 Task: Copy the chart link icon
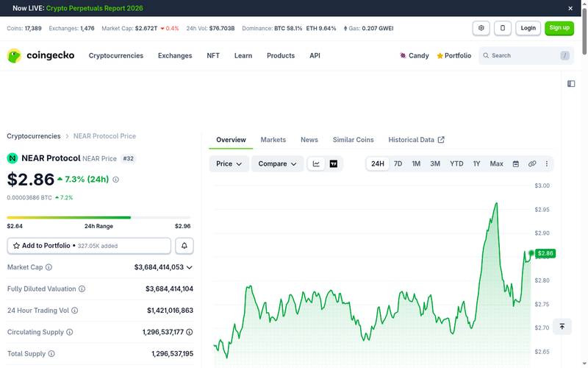(531, 163)
